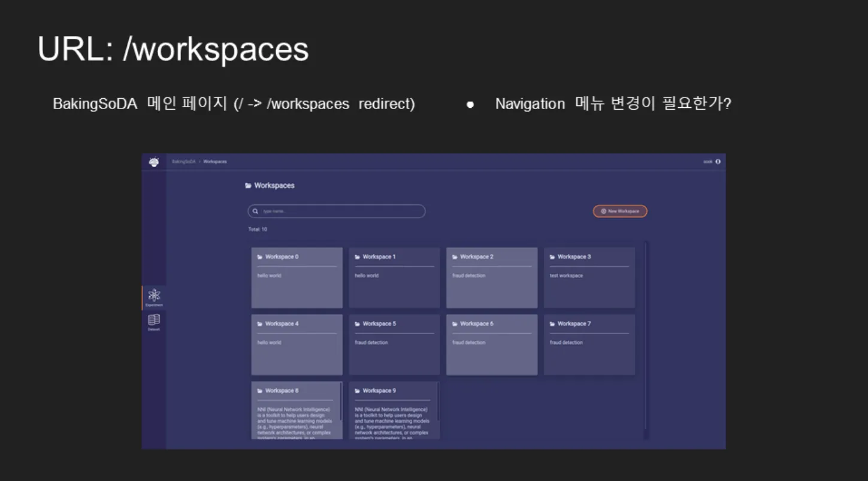
Task: Click the folder icon on Workspace 2
Action: tap(455, 257)
